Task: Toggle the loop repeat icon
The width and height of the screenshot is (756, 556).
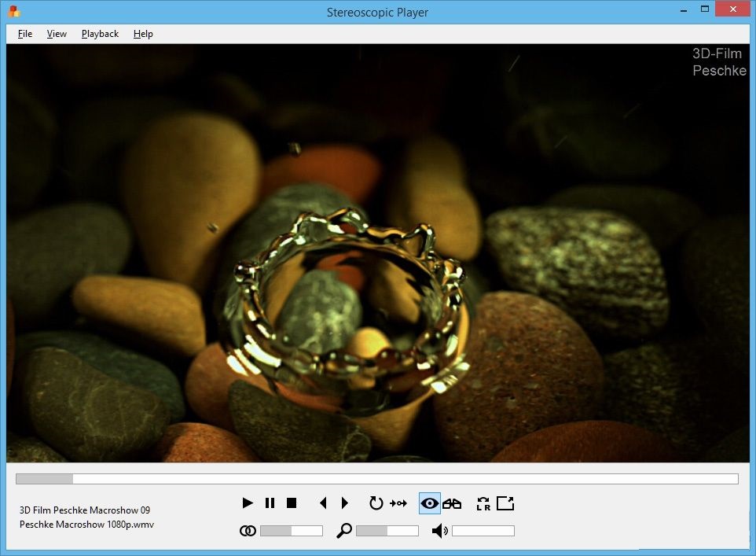Action: point(376,503)
